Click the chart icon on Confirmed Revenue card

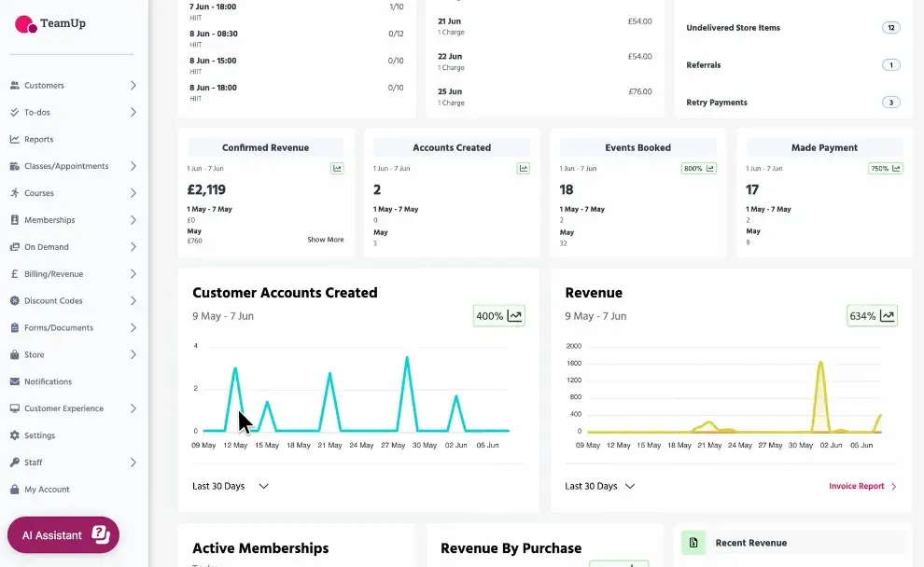tap(338, 168)
